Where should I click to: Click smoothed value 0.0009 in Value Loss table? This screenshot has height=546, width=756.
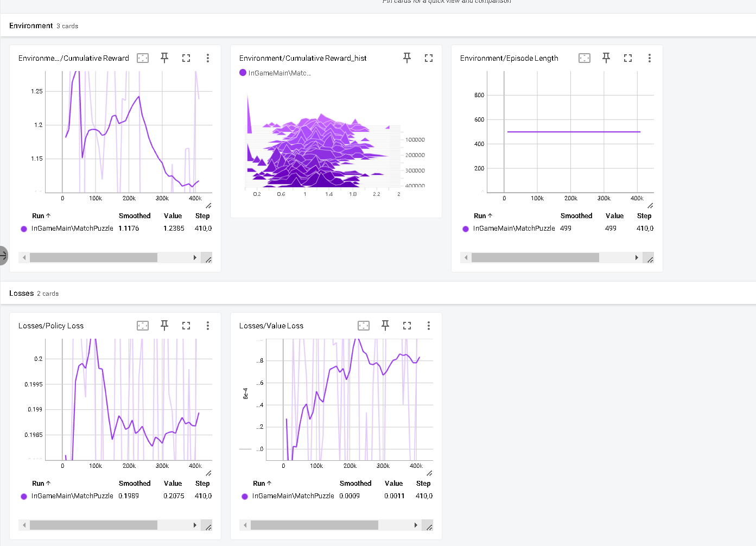pos(350,496)
